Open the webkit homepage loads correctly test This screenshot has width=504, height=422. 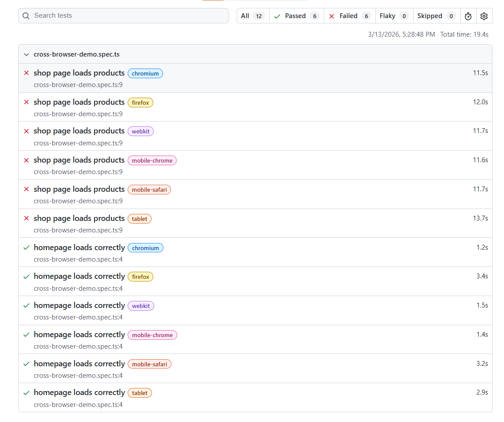79,305
